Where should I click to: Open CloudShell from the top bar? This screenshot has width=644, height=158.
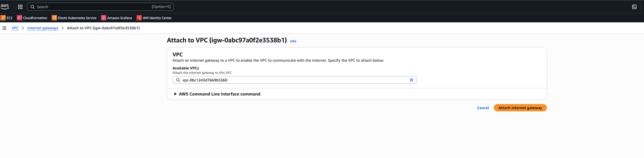point(634,7)
